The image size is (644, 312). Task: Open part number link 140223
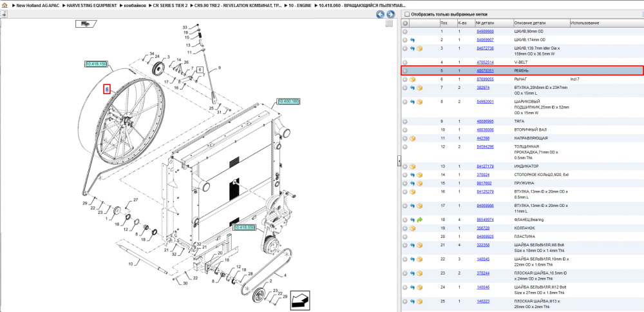(x=483, y=302)
